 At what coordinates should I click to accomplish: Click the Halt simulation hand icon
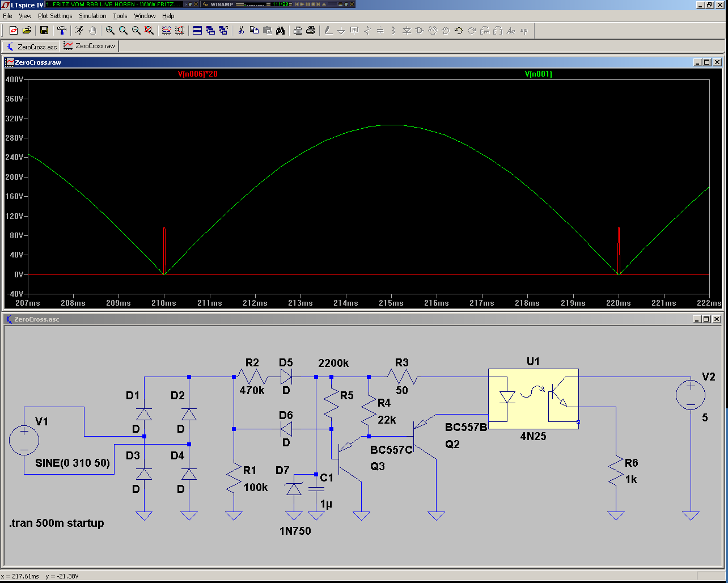click(x=92, y=31)
